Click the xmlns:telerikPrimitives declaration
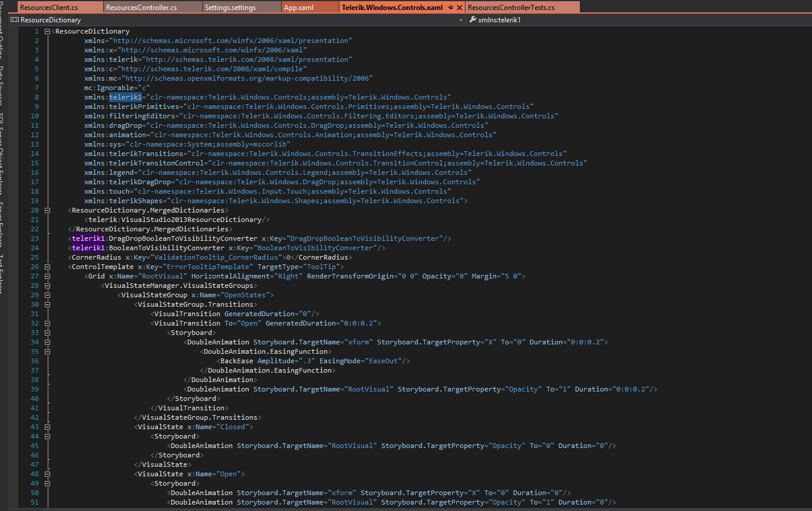This screenshot has width=812, height=511. (309, 107)
